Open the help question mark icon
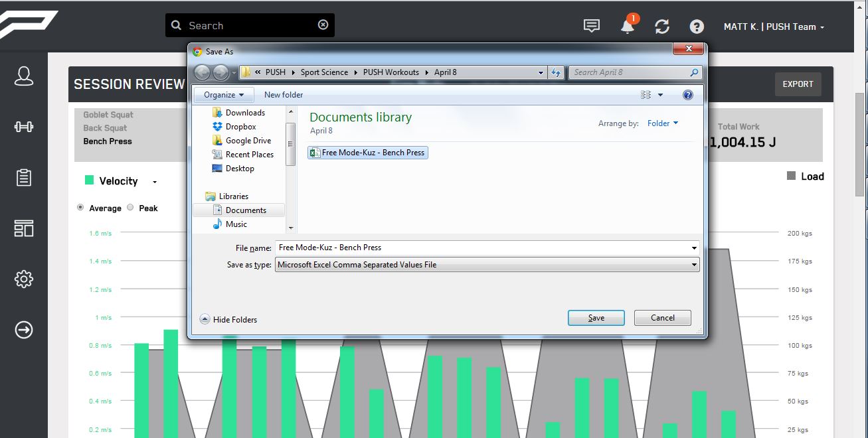Image resolution: width=868 pixels, height=438 pixels. (x=697, y=27)
